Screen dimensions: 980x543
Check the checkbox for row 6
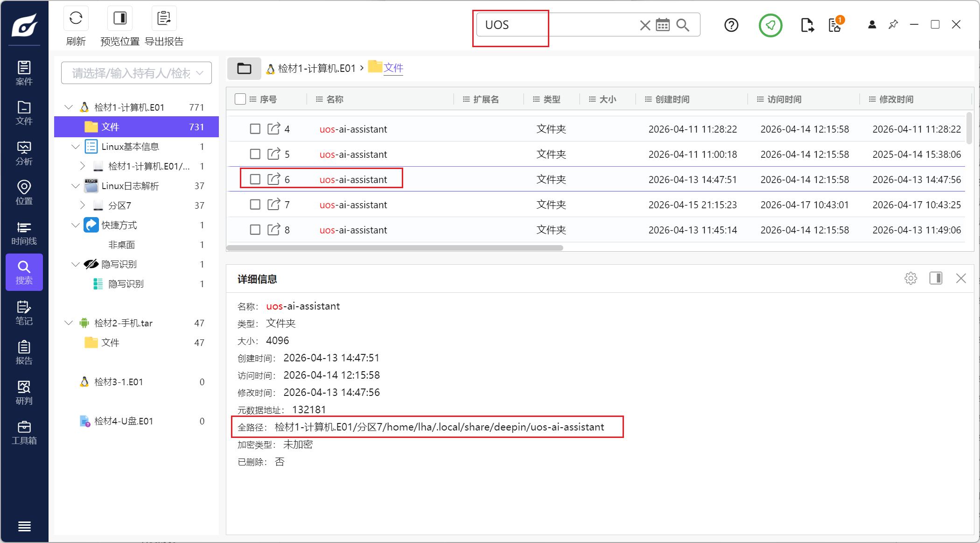(x=255, y=179)
